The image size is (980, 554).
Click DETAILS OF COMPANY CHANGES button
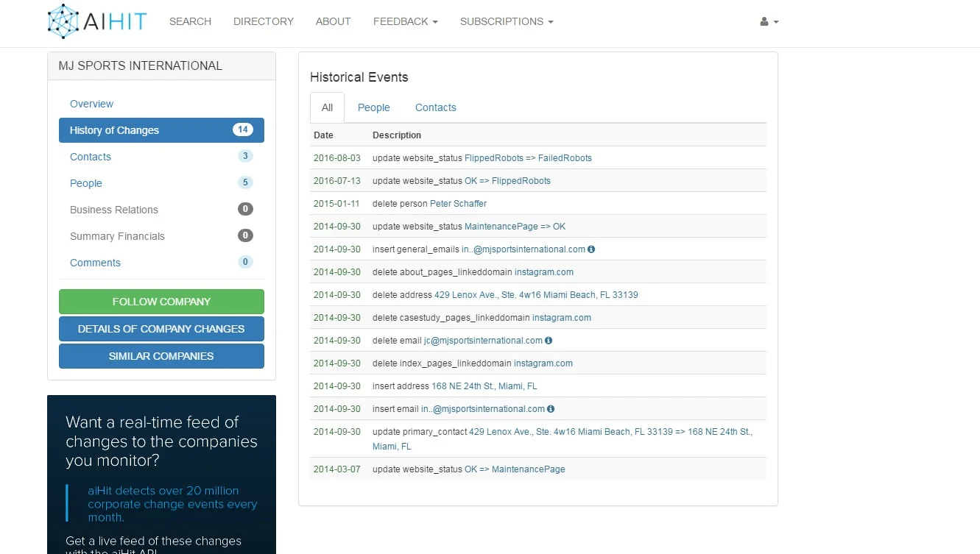click(161, 329)
